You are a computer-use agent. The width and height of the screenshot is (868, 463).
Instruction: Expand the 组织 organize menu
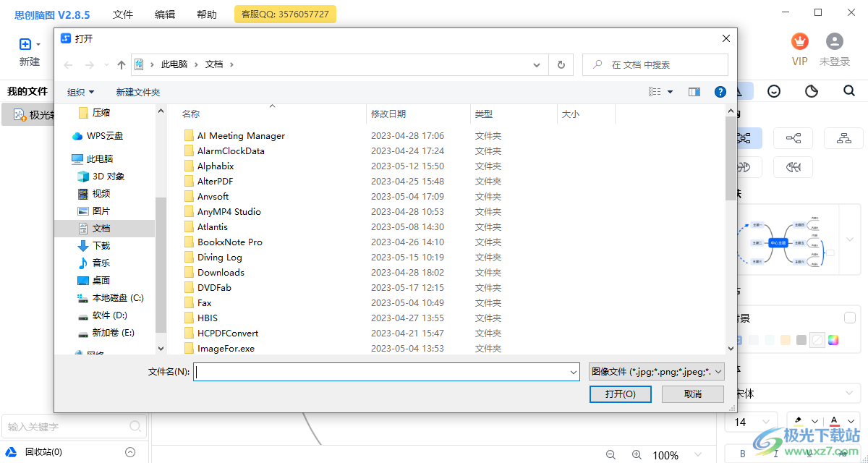[x=81, y=92]
